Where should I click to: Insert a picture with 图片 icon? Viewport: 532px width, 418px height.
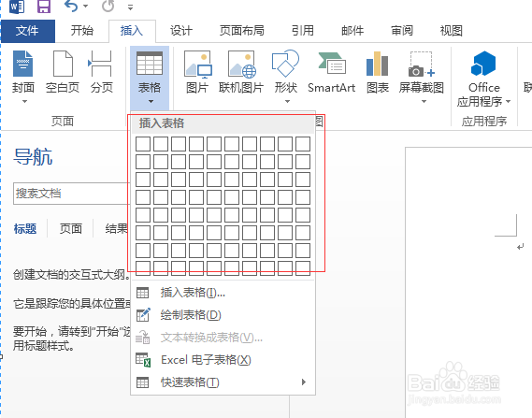point(198,64)
